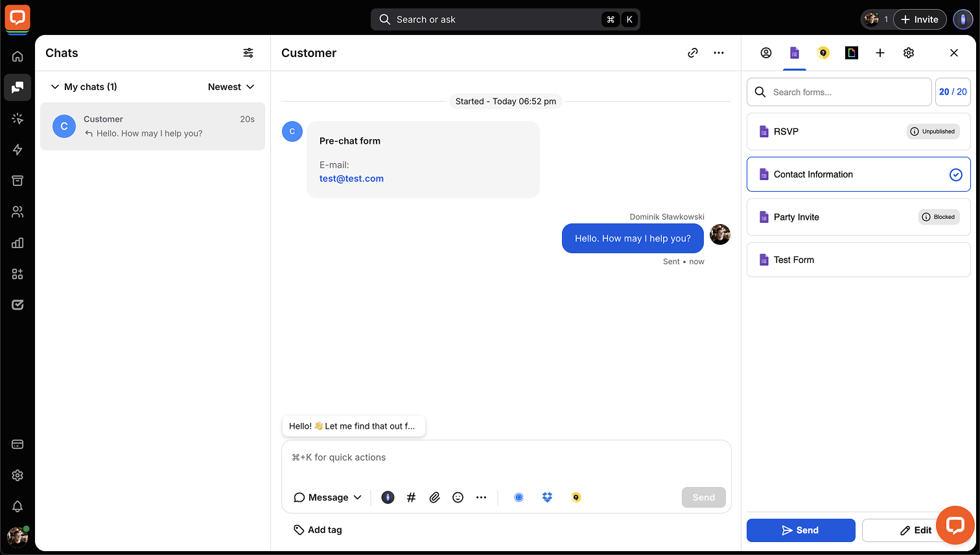Open chat list filter settings icon

[248, 53]
